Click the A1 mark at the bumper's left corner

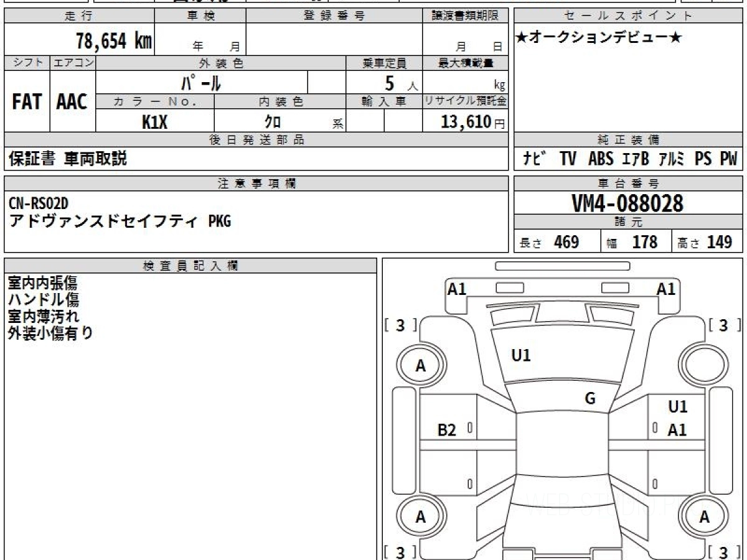[457, 289]
